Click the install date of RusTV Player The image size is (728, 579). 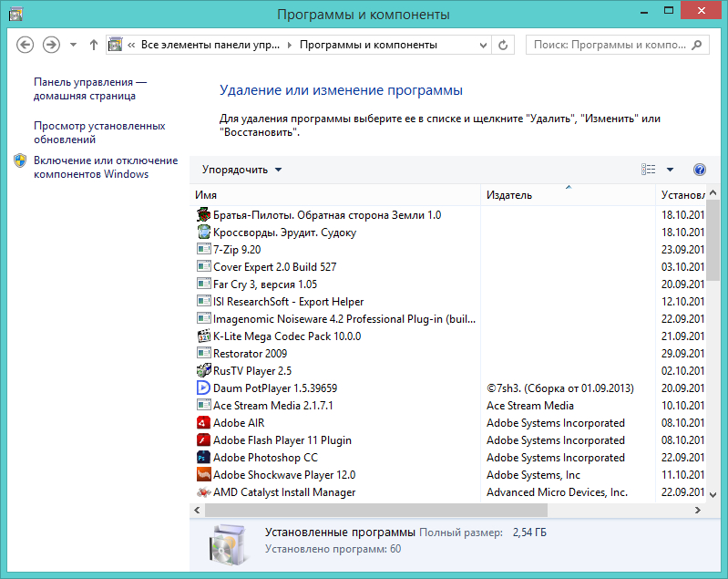[682, 371]
